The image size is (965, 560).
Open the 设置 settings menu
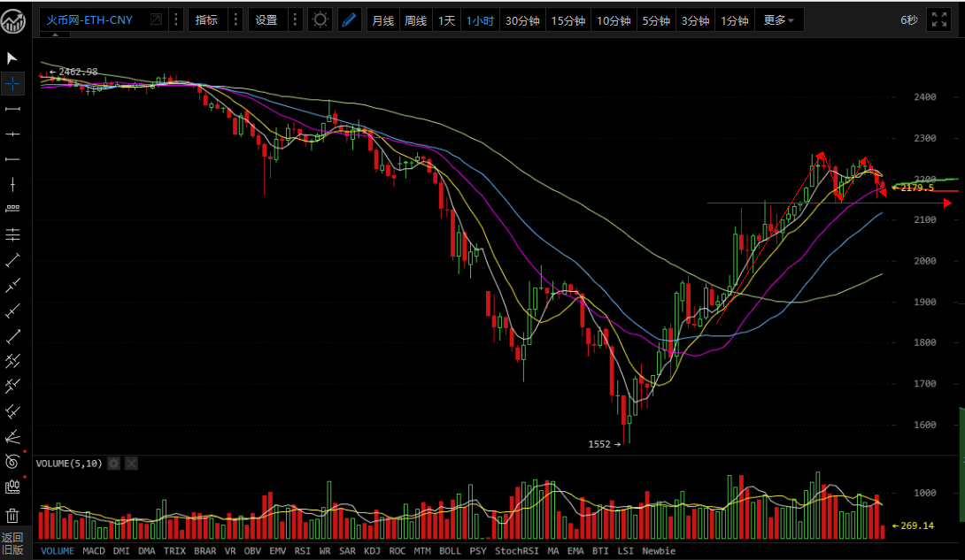click(x=266, y=19)
